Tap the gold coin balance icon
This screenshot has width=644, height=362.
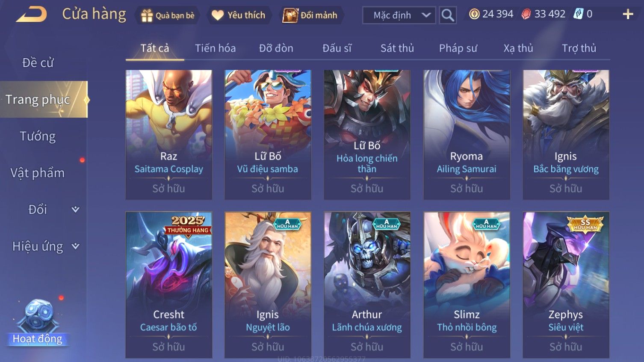pyautogui.click(x=474, y=14)
